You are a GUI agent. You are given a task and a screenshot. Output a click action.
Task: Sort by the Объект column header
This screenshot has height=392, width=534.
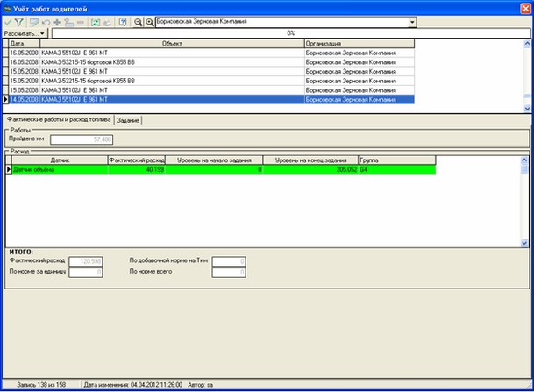click(x=171, y=42)
